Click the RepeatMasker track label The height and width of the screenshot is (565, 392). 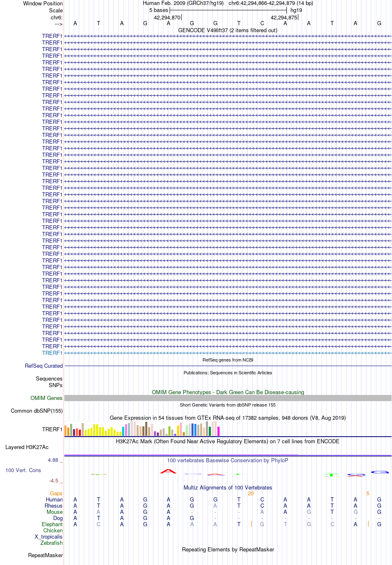(x=45, y=555)
